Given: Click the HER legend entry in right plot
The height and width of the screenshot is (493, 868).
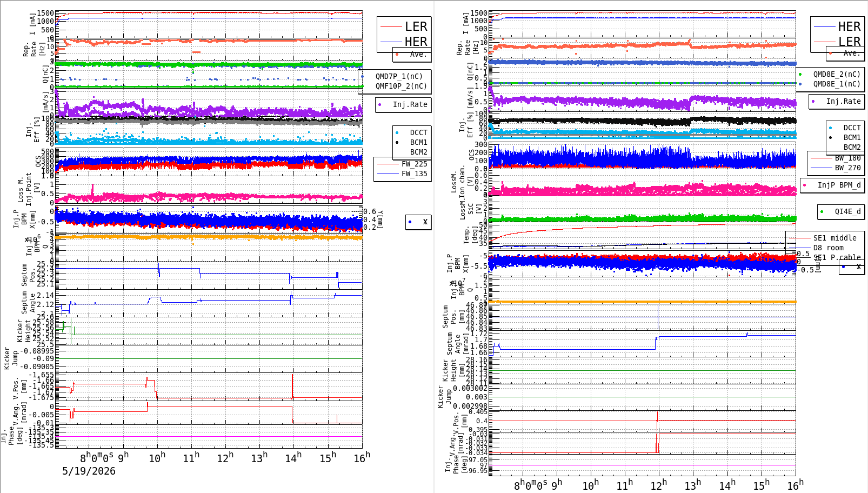Looking at the screenshot, I should pyautogui.click(x=849, y=26).
